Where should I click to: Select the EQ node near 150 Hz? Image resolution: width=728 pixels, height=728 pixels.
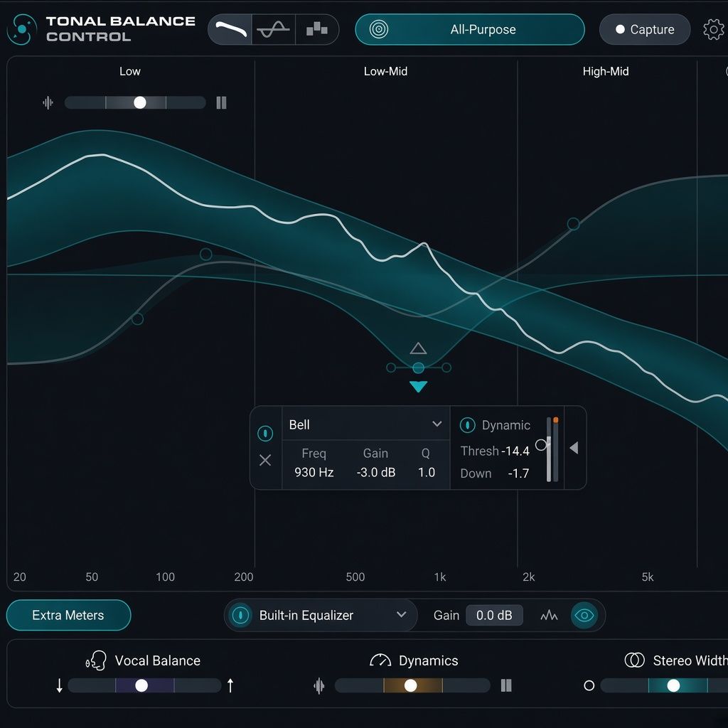[x=205, y=255]
